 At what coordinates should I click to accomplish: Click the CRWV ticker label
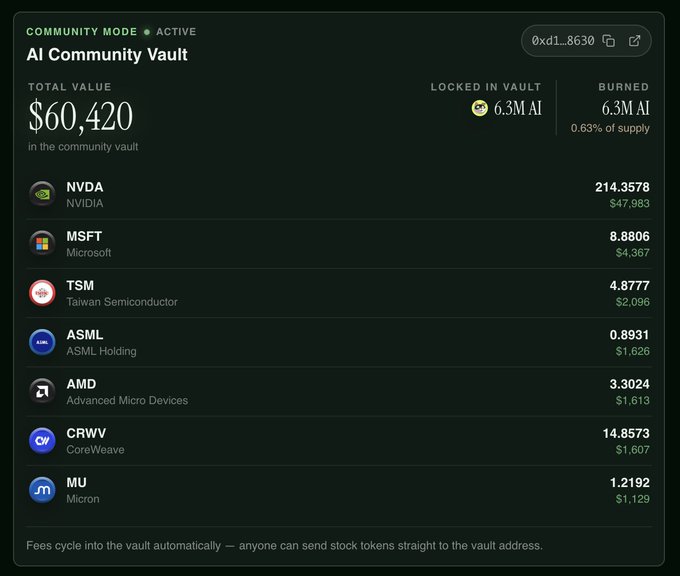(x=86, y=433)
